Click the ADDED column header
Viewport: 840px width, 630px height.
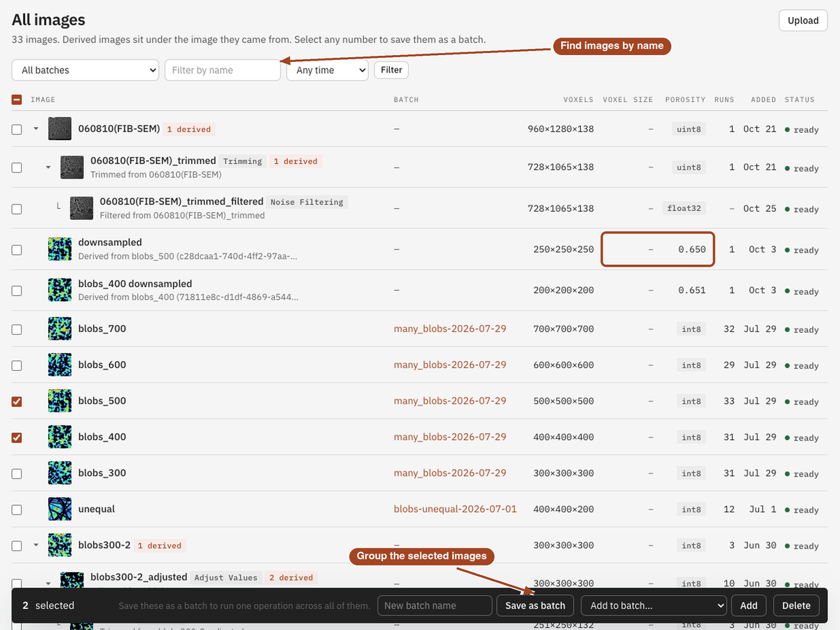(763, 99)
